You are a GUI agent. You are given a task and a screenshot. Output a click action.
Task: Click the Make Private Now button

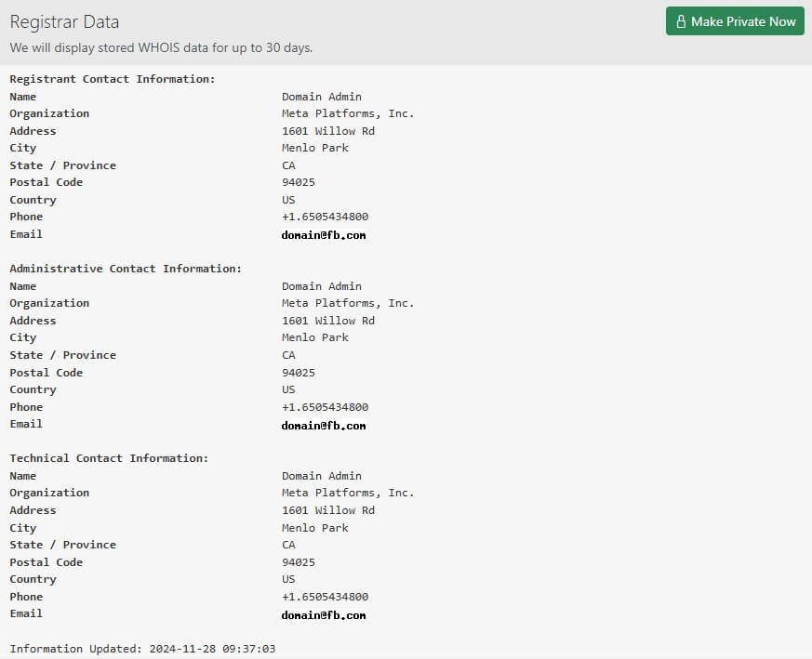735,20
